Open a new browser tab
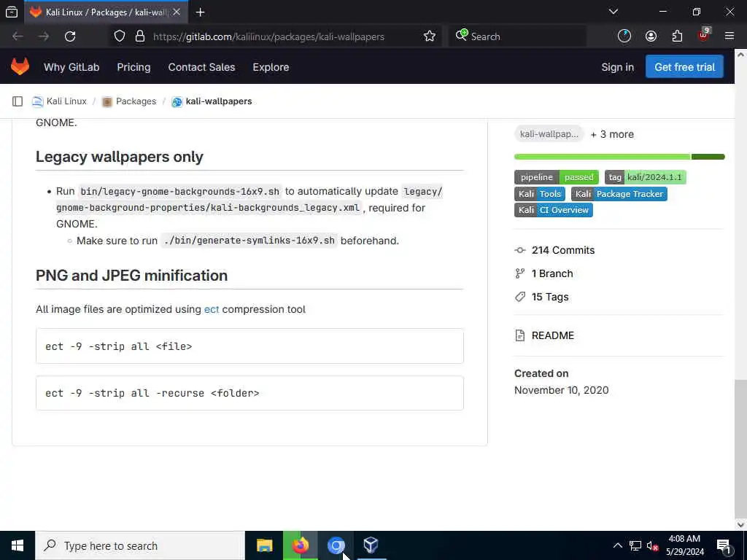747x560 pixels. click(x=200, y=12)
